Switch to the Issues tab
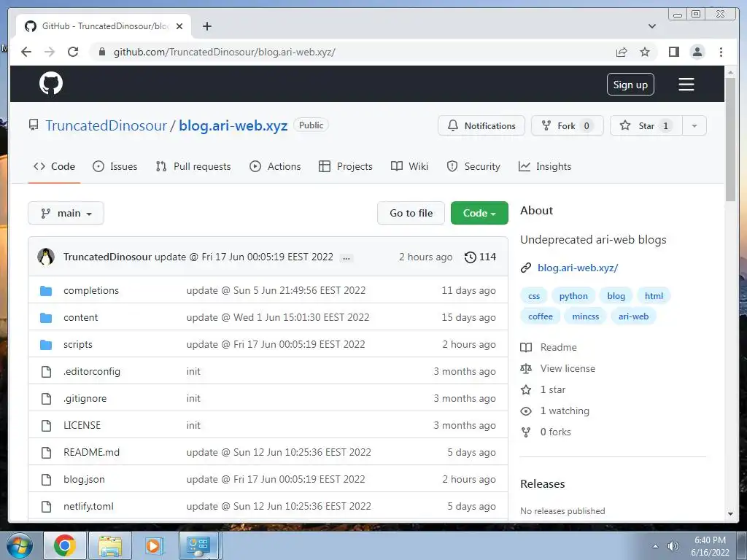 (115, 166)
